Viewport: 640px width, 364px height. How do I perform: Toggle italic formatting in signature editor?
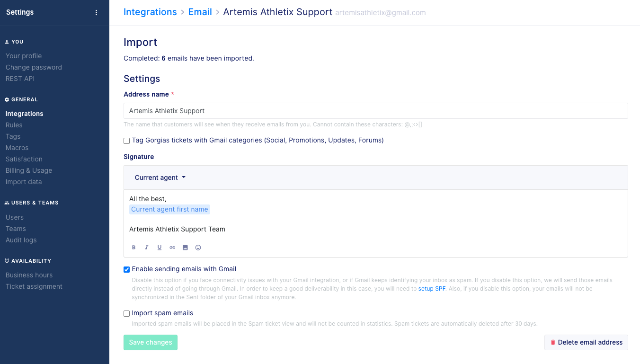147,248
